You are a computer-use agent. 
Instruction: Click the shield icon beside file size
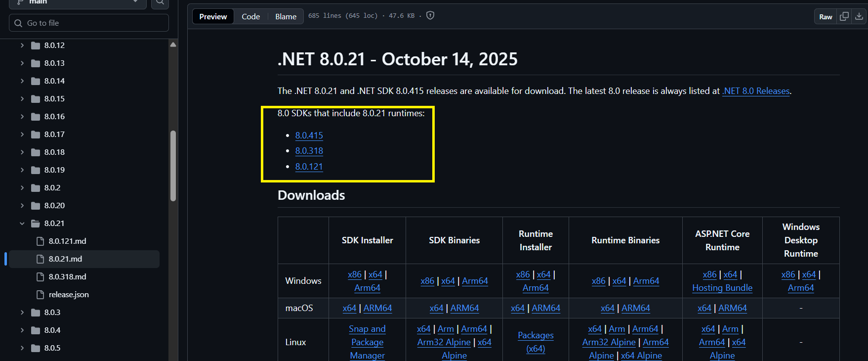pyautogui.click(x=430, y=16)
